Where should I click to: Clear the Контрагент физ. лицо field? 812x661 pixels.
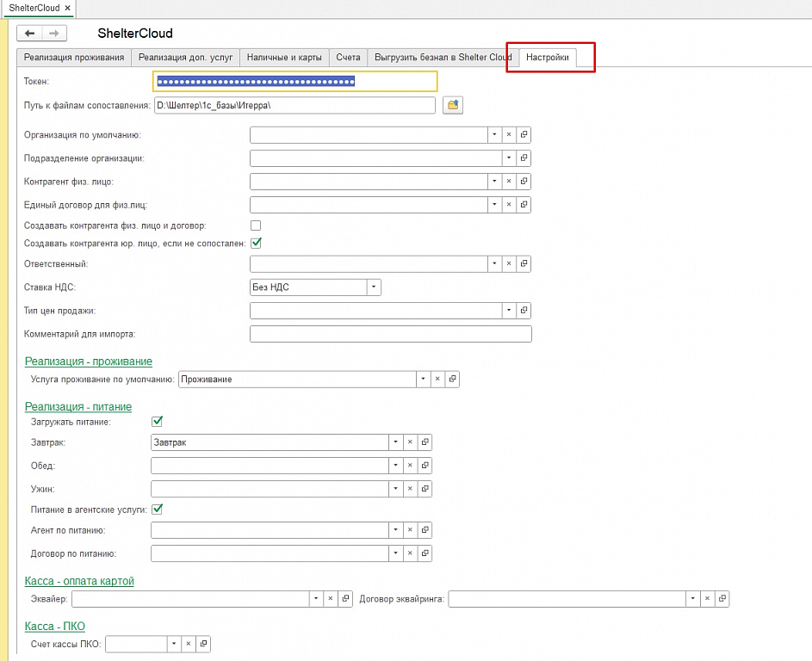509,181
